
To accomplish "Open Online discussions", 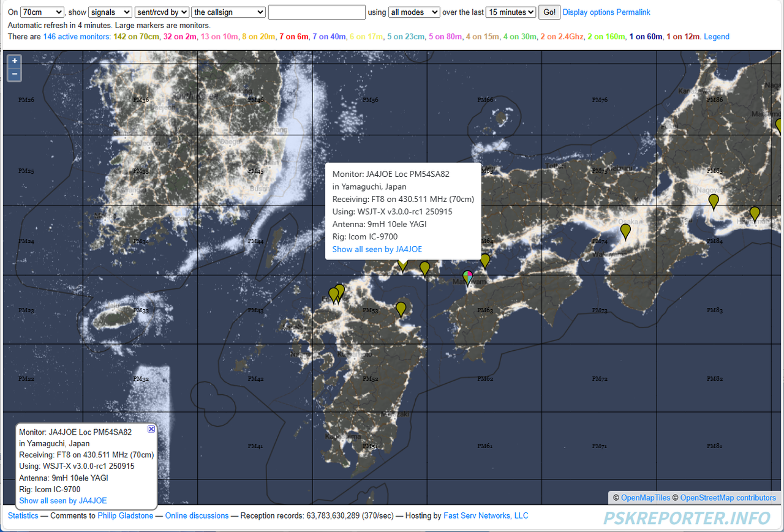I will tap(197, 516).
